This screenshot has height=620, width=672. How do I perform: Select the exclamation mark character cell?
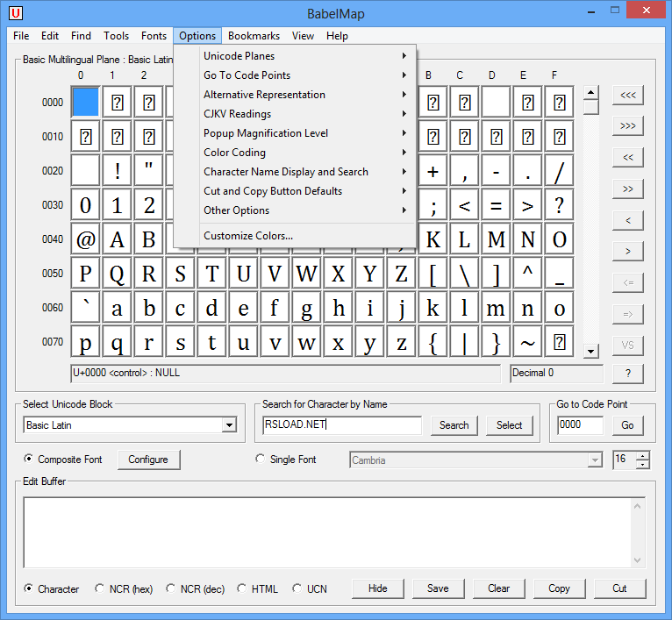click(x=117, y=171)
